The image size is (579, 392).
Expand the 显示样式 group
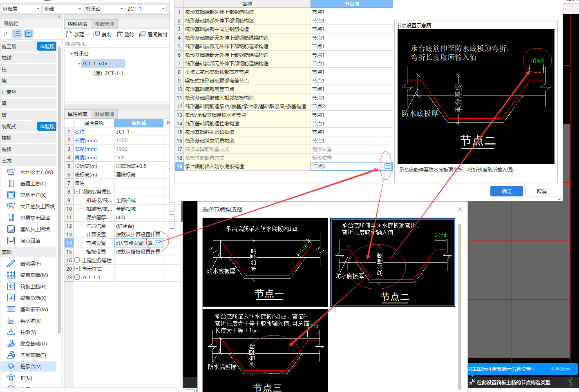tap(77, 269)
